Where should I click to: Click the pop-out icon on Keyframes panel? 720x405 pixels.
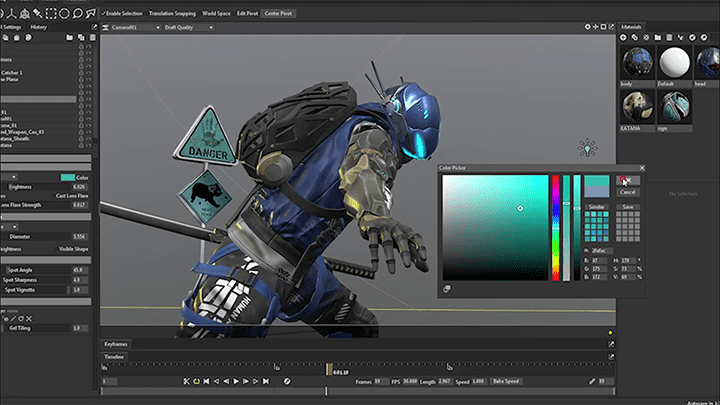tap(611, 344)
